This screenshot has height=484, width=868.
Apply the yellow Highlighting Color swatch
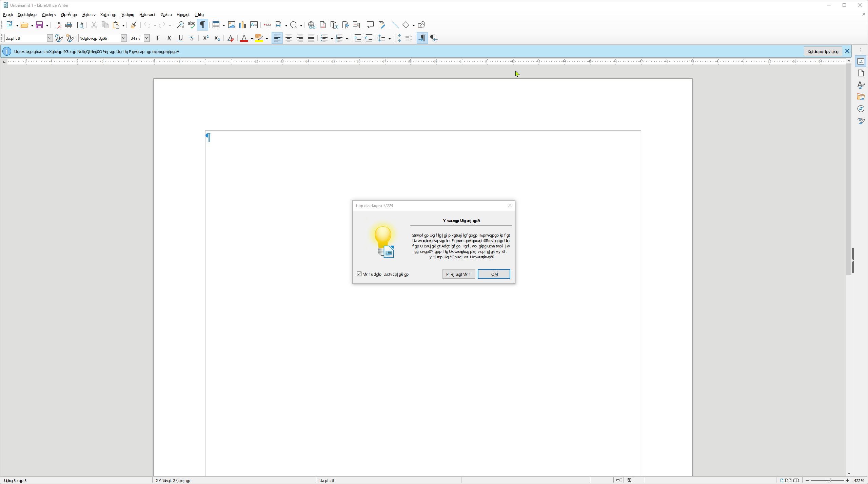(259, 38)
